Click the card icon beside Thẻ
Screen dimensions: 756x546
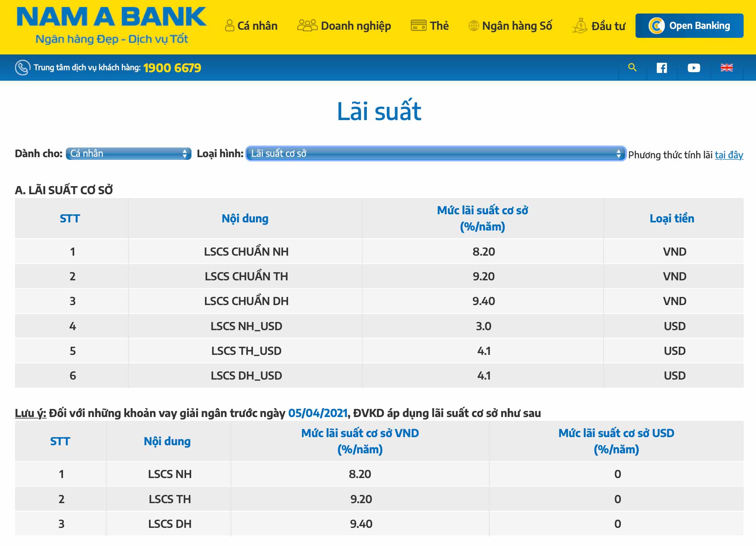coord(419,25)
